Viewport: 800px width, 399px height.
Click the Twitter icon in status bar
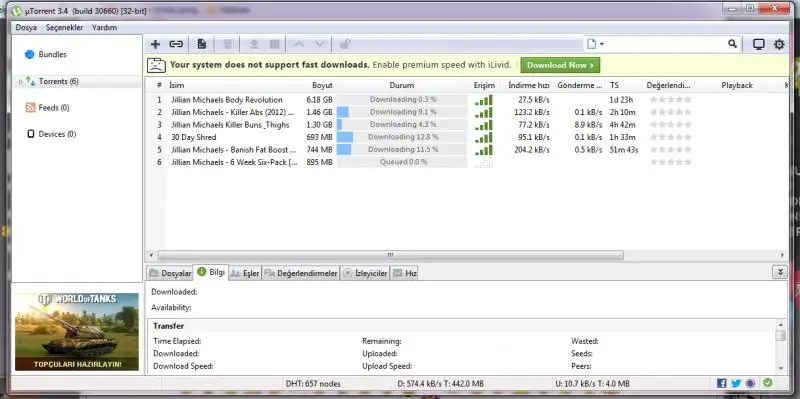click(x=736, y=383)
